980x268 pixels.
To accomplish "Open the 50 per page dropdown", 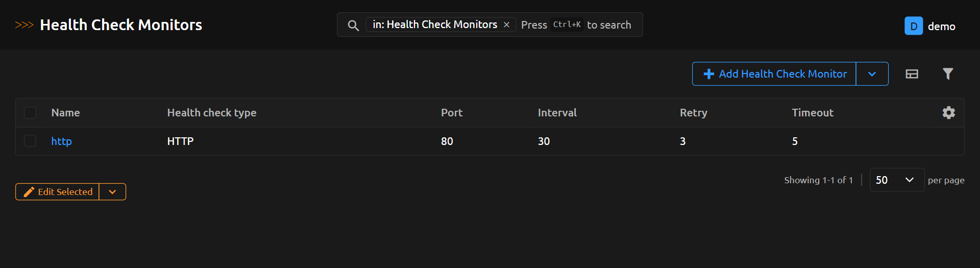I will (x=896, y=180).
